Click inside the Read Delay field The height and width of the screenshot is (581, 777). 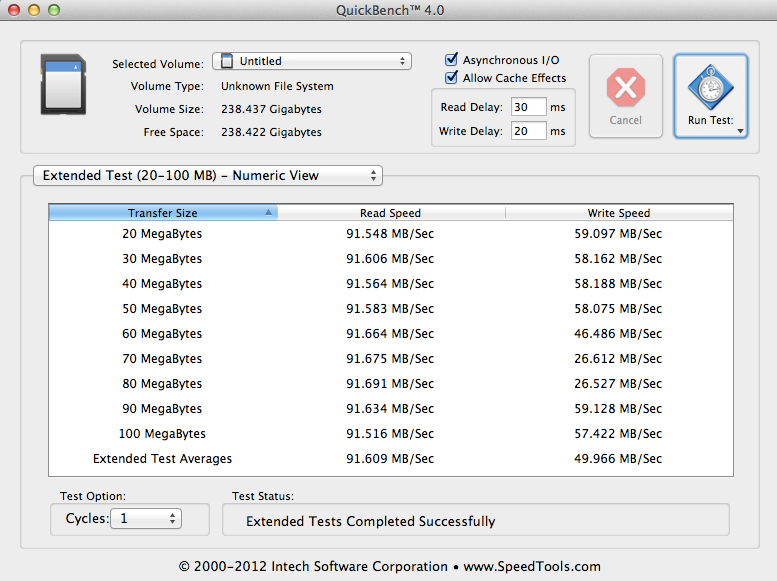[527, 107]
